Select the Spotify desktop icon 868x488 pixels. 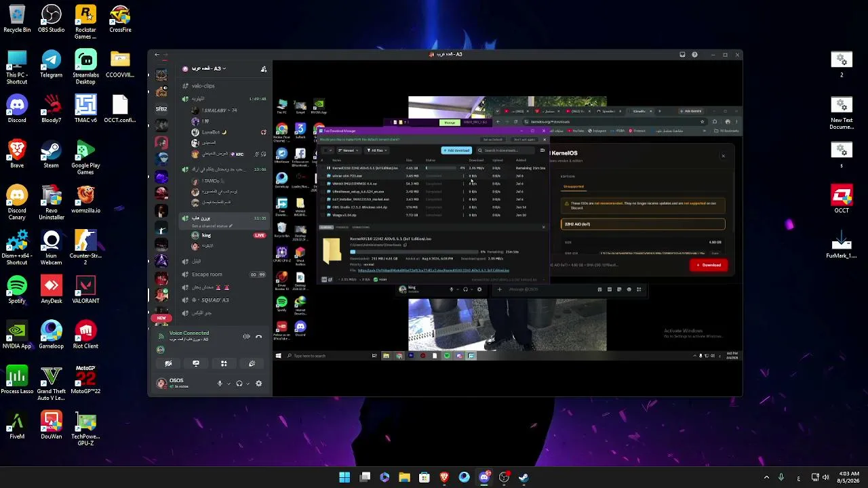pyautogui.click(x=17, y=290)
